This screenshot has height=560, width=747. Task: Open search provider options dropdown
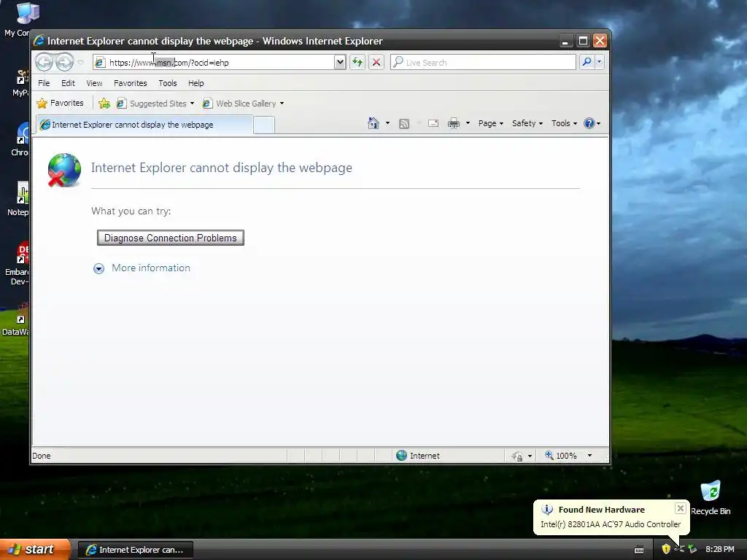pos(600,63)
